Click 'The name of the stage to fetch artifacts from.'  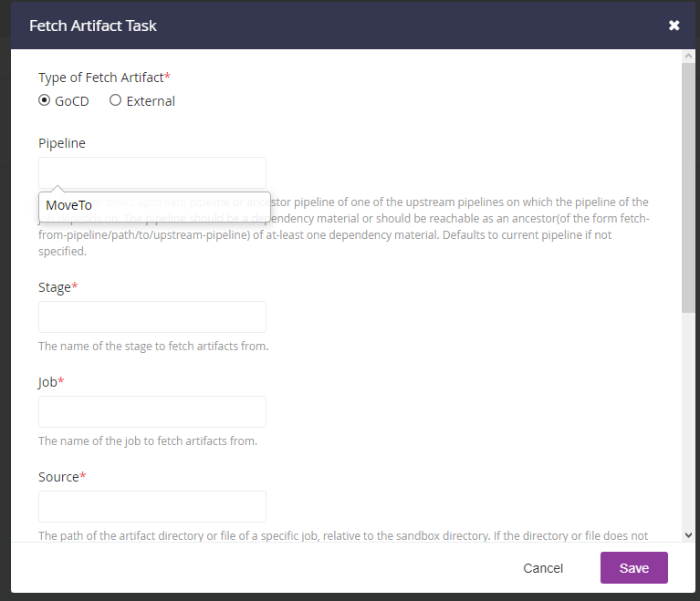(153, 347)
